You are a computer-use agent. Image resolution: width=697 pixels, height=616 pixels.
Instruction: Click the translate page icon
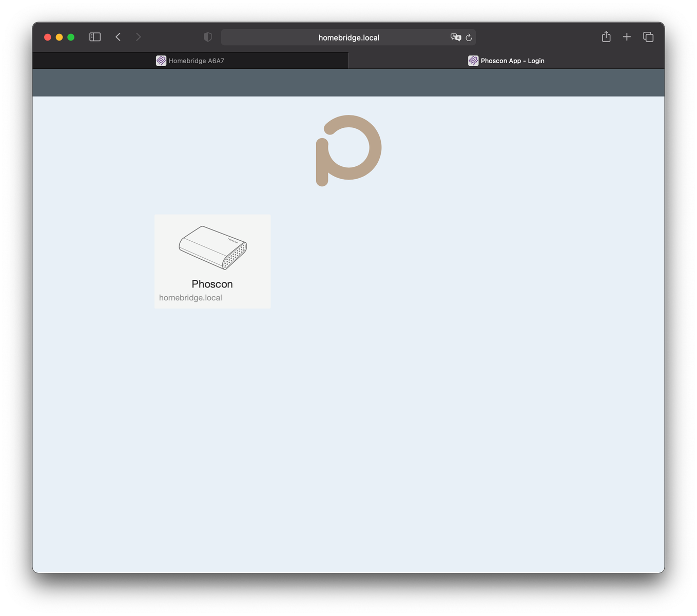[455, 37]
